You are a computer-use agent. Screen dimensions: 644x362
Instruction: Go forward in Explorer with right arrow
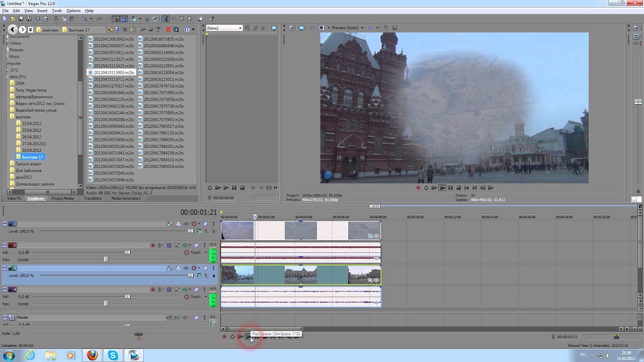(x=22, y=30)
